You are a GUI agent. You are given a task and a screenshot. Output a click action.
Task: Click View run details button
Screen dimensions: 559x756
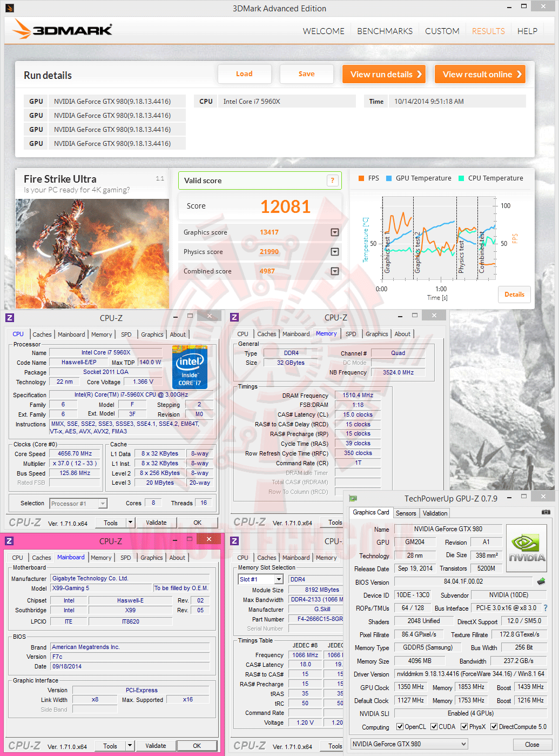click(384, 74)
